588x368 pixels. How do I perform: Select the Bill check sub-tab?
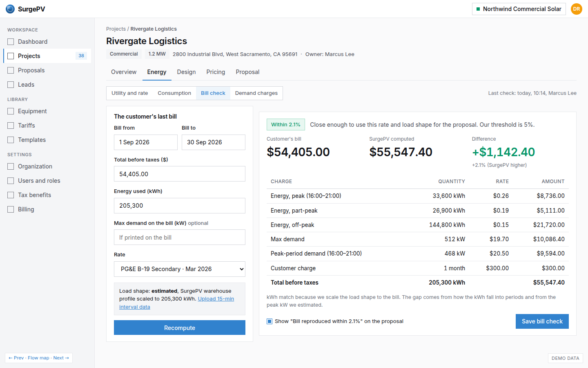coord(213,93)
